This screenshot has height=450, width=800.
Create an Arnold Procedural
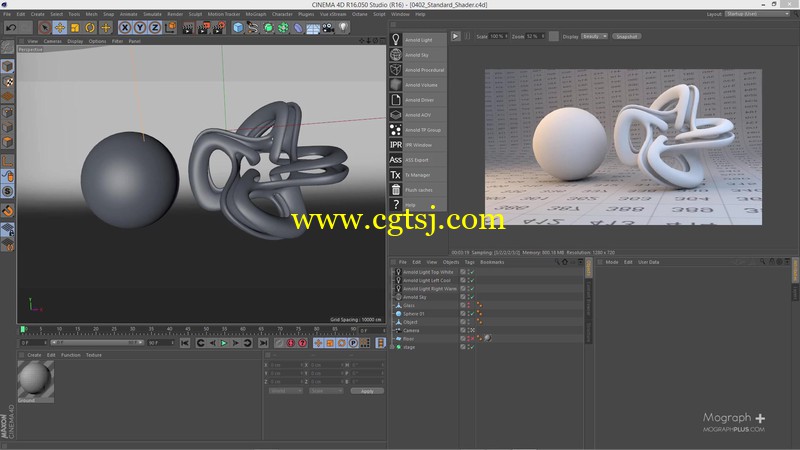click(417, 70)
